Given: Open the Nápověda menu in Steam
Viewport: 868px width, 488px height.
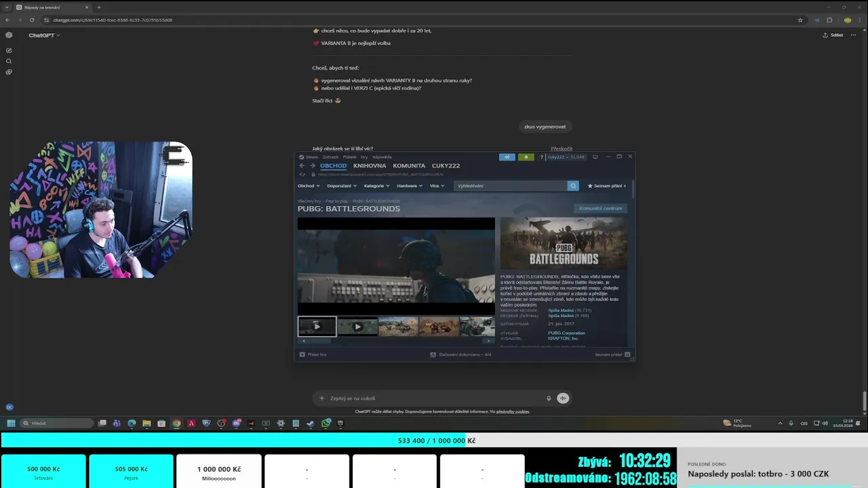Looking at the screenshot, I should click(x=382, y=157).
